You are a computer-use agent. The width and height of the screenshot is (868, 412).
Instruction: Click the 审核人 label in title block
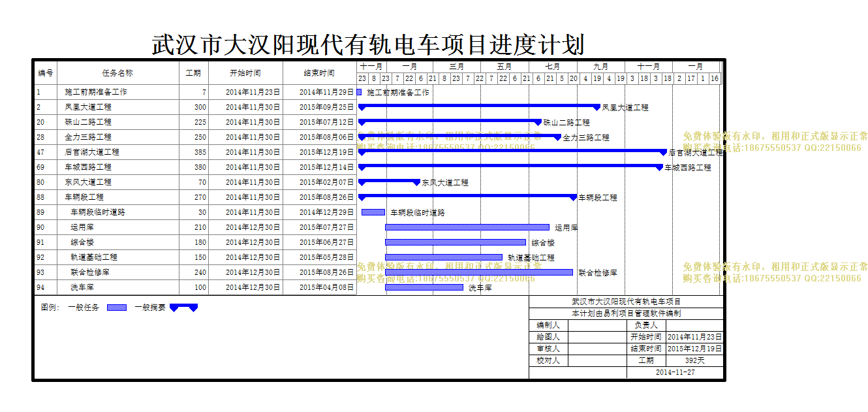548,349
